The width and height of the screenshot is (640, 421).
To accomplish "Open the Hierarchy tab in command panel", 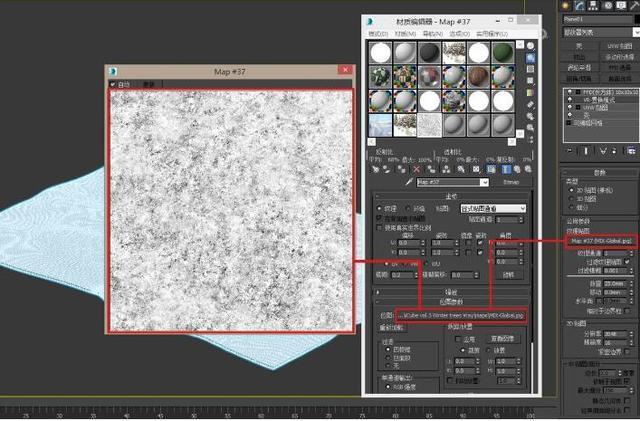I will (x=593, y=5).
